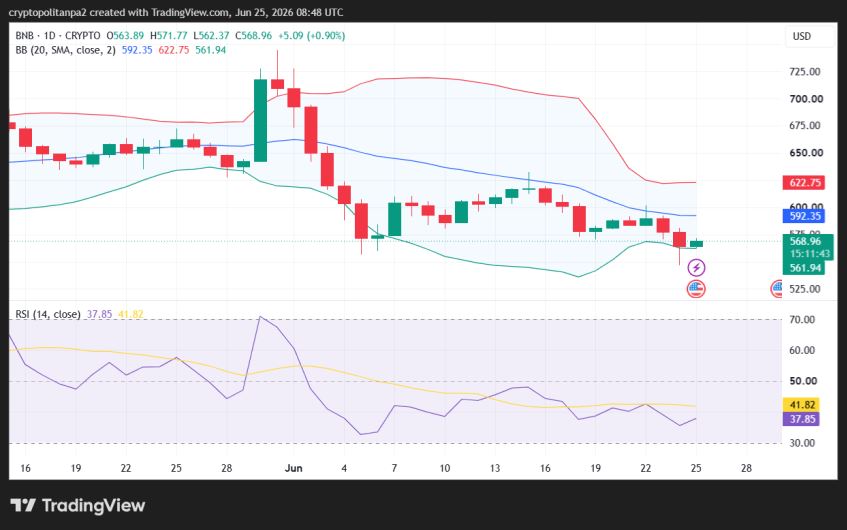Click the blue 592.35 basis price tag

(805, 216)
